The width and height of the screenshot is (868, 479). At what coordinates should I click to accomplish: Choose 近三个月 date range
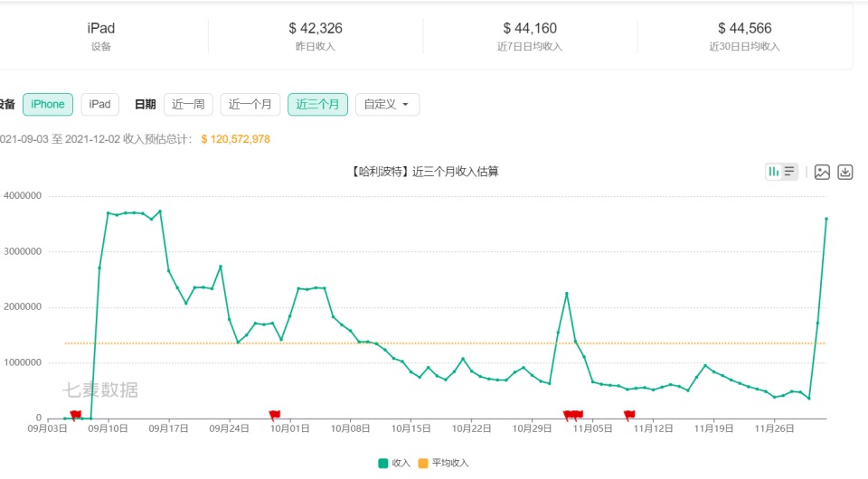pos(317,105)
